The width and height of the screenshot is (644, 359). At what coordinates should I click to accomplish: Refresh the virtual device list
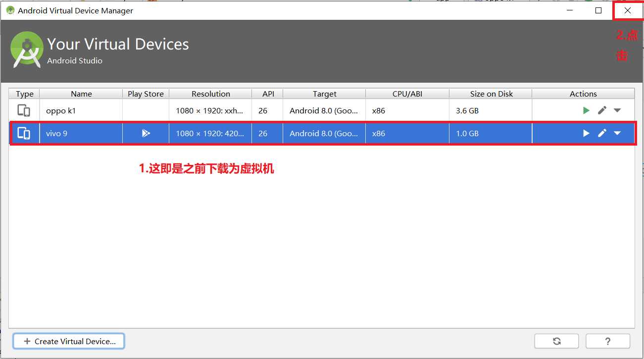coord(557,341)
